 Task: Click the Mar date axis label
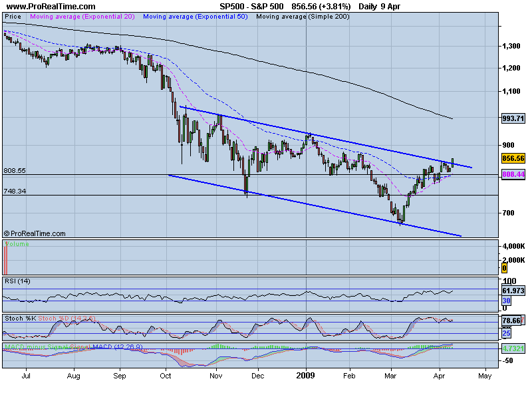tap(390, 376)
